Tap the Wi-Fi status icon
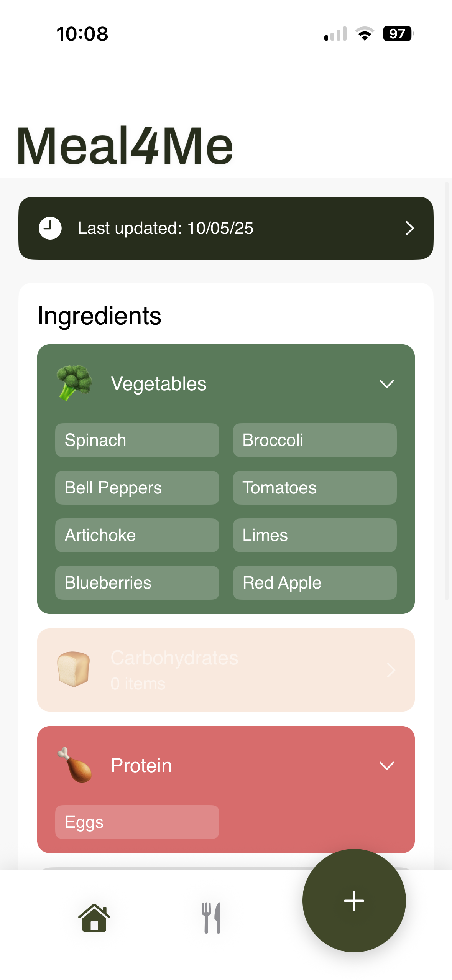The width and height of the screenshot is (452, 980). [x=365, y=34]
